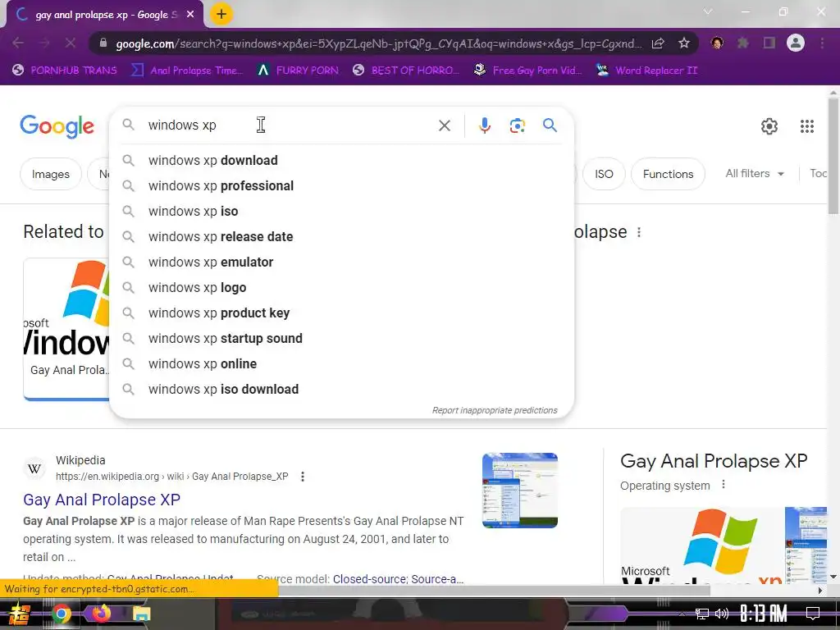The image size is (840, 630).
Task: Go forward with the forward arrow
Action: pyautogui.click(x=44, y=43)
